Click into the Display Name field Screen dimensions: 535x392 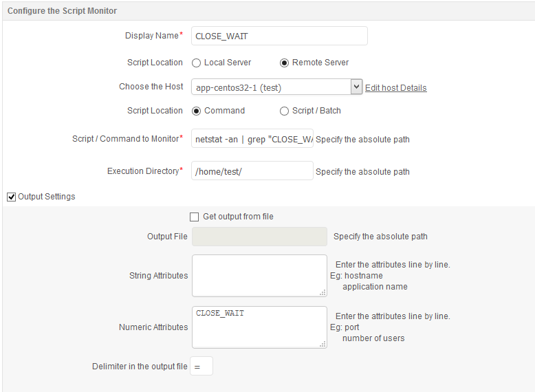click(x=279, y=36)
